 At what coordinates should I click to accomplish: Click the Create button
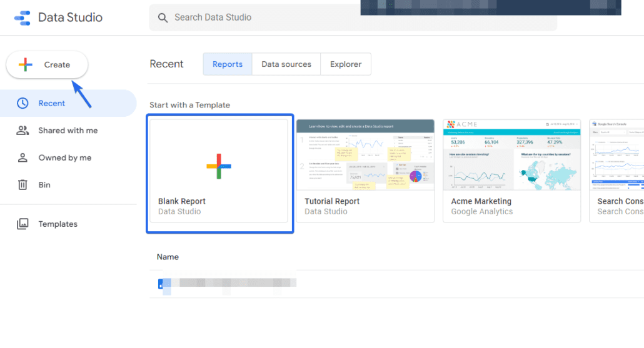point(47,64)
